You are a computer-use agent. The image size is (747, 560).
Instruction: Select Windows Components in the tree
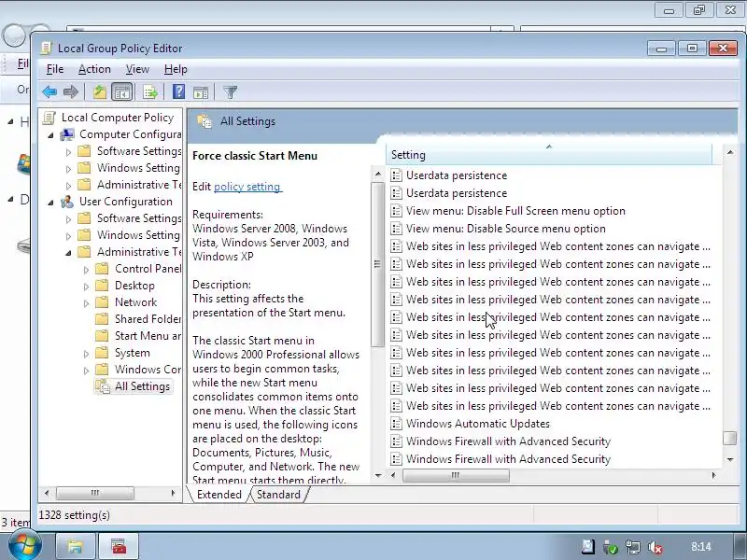148,370
